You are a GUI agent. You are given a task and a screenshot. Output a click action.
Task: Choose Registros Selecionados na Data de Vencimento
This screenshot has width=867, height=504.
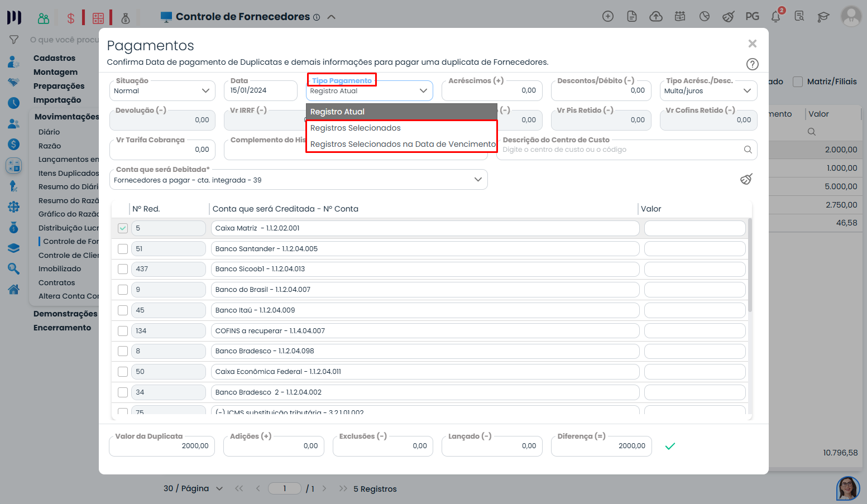coord(403,144)
